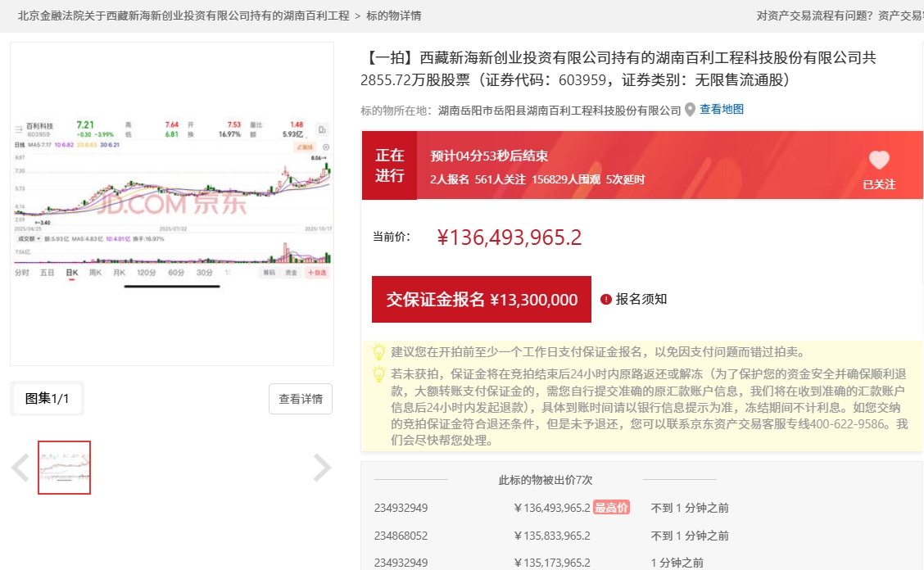The image size is (924, 570).
Task: Click 156829人围观 viewers count
Action: [x=566, y=179]
